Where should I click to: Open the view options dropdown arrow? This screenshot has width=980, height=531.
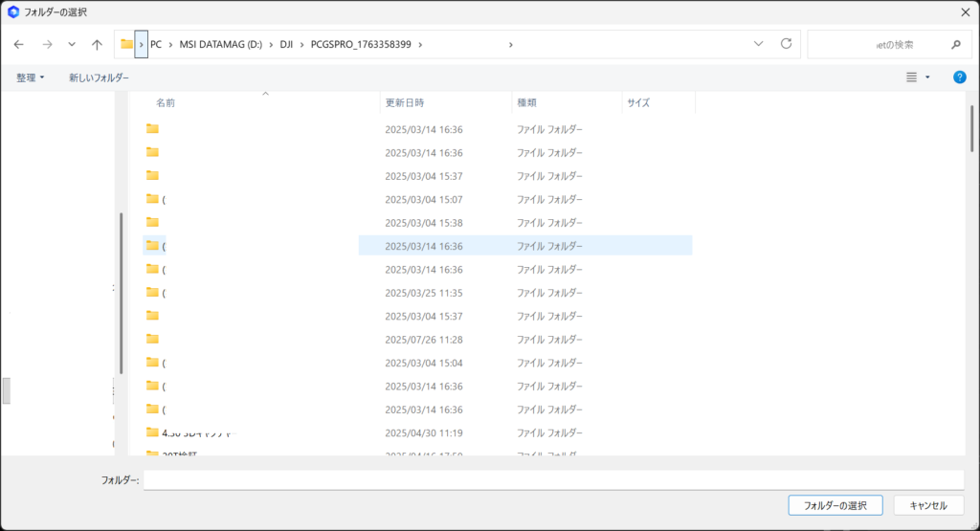pos(927,77)
